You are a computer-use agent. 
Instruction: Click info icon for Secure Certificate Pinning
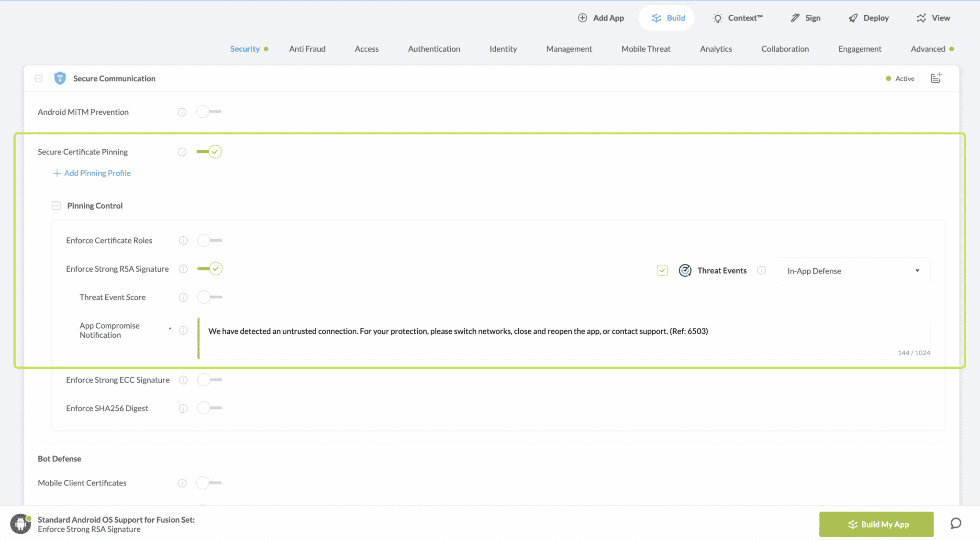click(x=182, y=152)
